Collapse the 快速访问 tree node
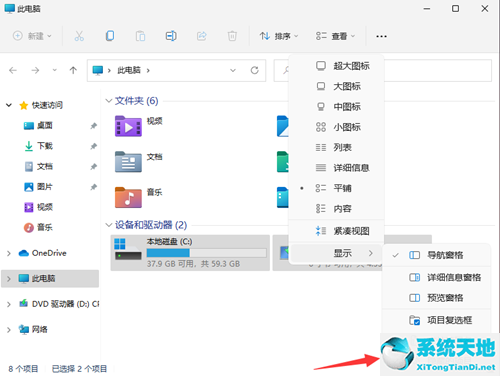Viewport: 500px width, 376px height. [9, 105]
